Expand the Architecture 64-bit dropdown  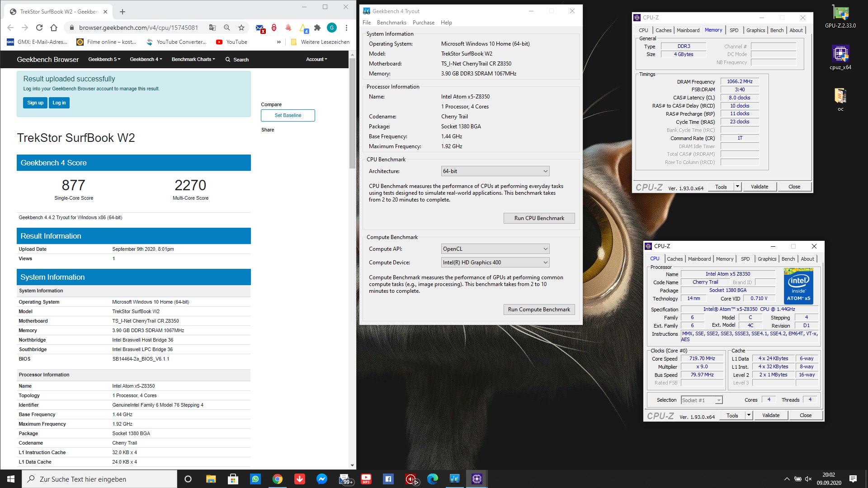tap(495, 171)
